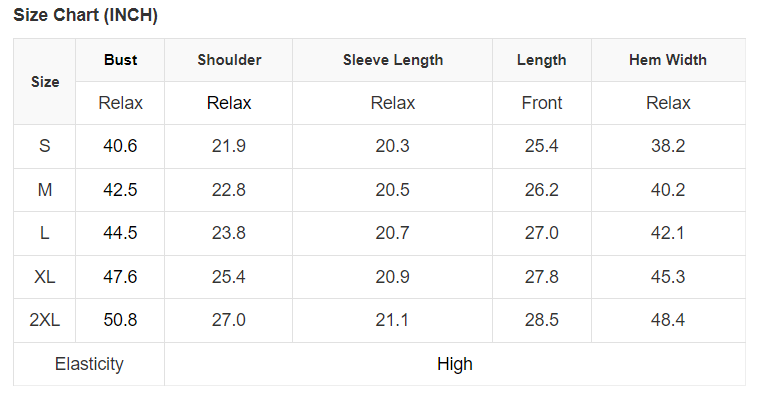Viewport: 758px width, 400px height.
Task: Click the XL size row label
Action: (x=45, y=277)
